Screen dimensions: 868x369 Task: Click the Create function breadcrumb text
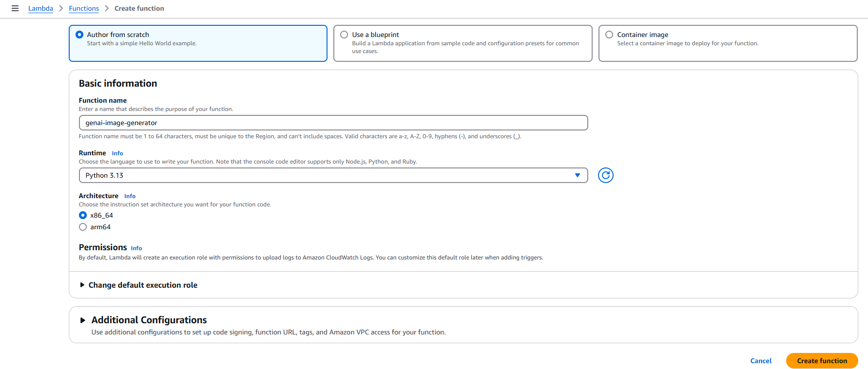pos(139,8)
